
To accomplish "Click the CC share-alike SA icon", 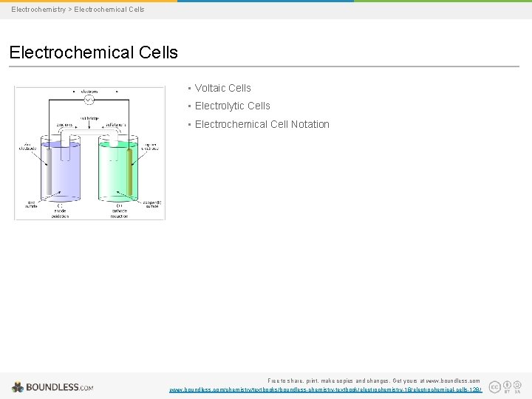I will coord(517,386).
